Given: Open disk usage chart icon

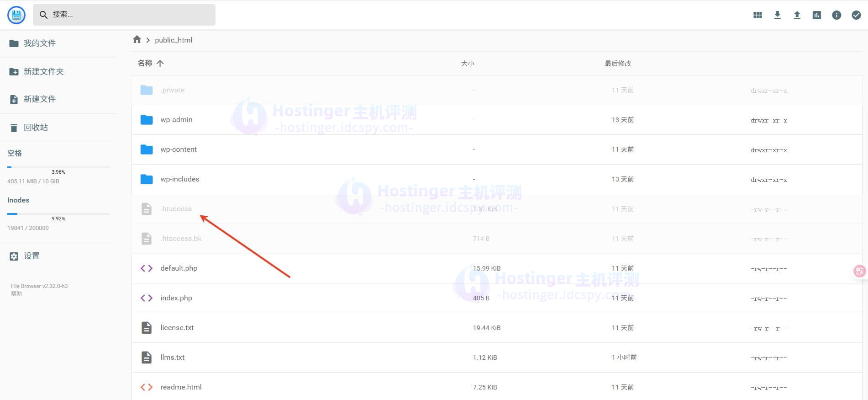Looking at the screenshot, I should pos(816,15).
